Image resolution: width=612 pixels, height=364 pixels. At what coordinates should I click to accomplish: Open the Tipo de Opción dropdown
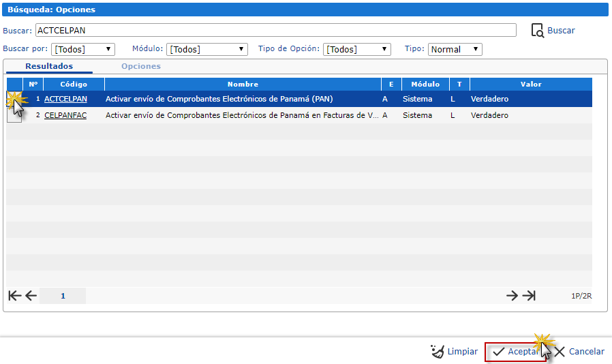356,49
